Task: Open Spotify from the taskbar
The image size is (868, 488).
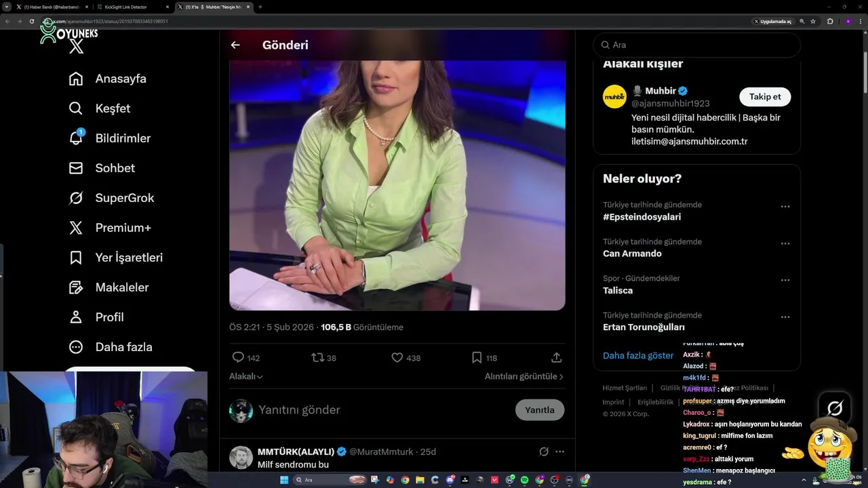Action: (524, 480)
